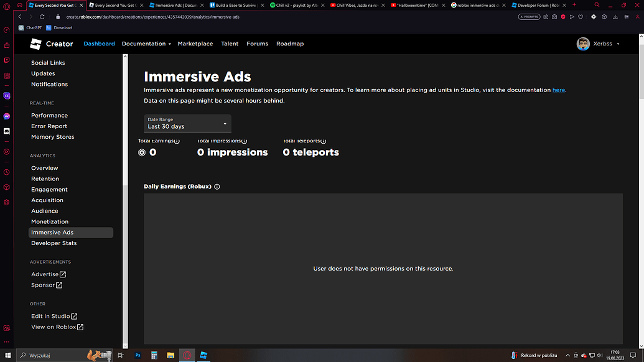
Task: Open GX Corner gamepad icon
Action: (x=19, y=6)
